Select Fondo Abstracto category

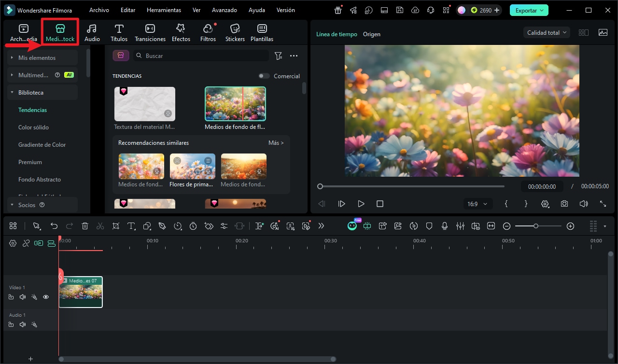point(40,180)
